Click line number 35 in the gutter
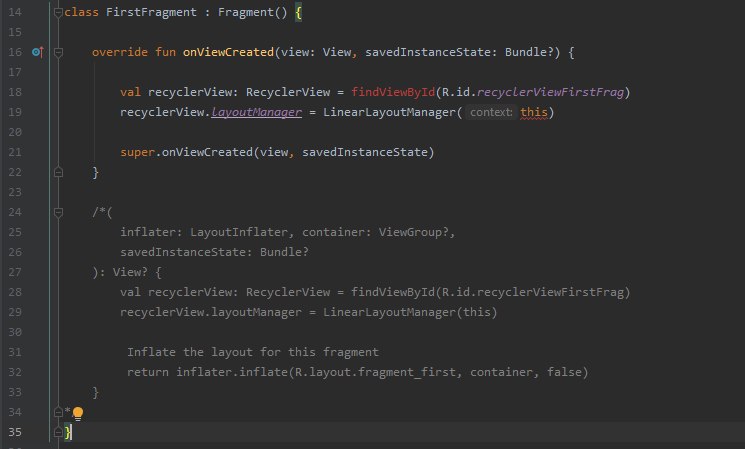 (15, 432)
